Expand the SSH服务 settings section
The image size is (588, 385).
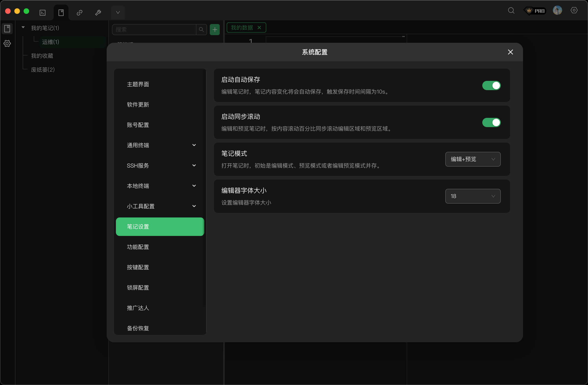(160, 165)
